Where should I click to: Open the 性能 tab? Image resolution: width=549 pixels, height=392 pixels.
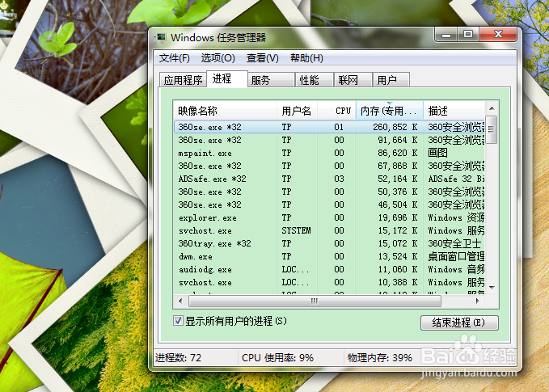pyautogui.click(x=314, y=80)
